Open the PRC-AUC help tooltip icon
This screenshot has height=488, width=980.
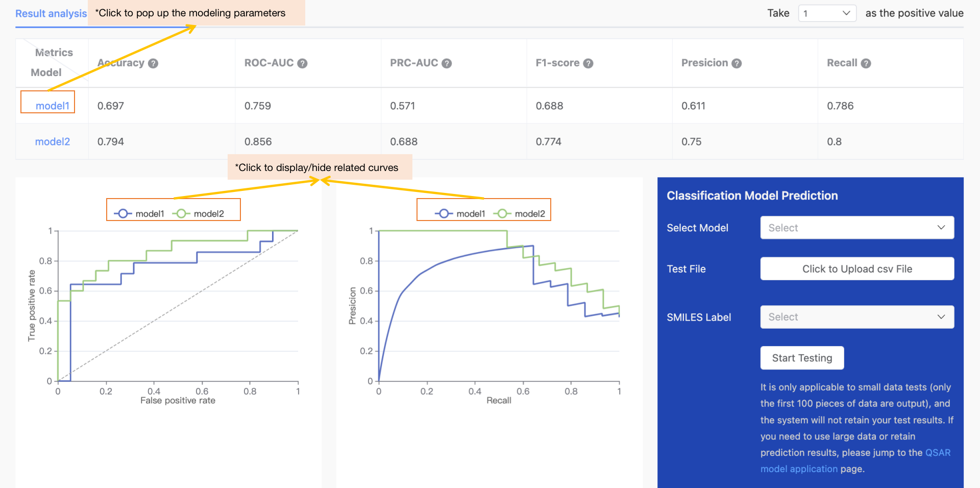pyautogui.click(x=447, y=63)
